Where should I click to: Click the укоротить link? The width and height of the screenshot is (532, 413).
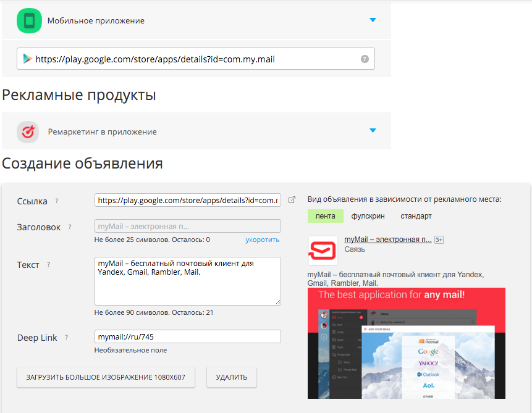[262, 240]
